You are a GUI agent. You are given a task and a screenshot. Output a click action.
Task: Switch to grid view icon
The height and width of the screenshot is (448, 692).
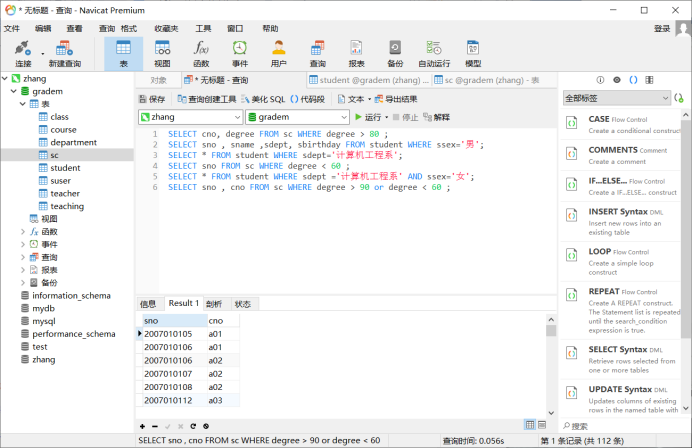coord(530,425)
